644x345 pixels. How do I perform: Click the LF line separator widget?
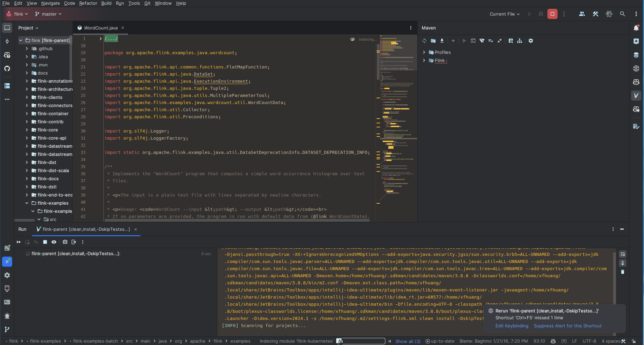[x=575, y=341]
